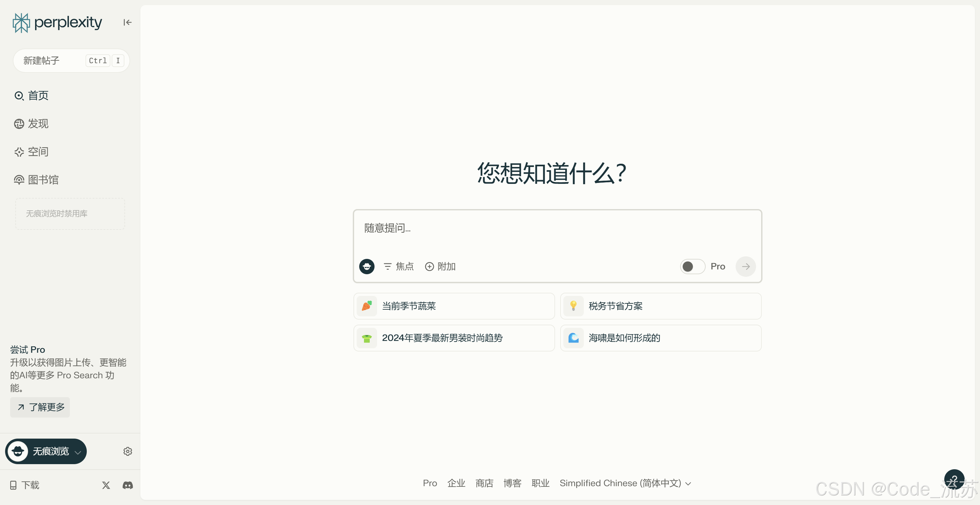Image resolution: width=980 pixels, height=505 pixels.
Task: Open the X (Twitter) social icon
Action: [106, 485]
